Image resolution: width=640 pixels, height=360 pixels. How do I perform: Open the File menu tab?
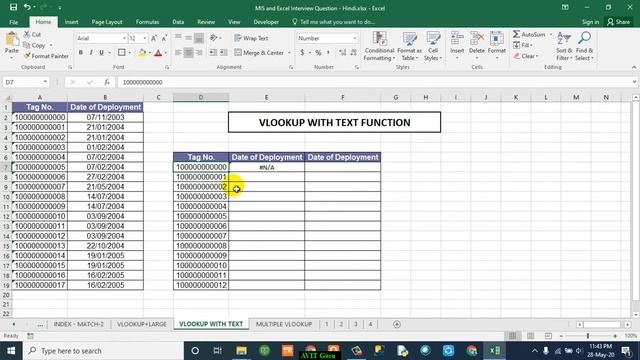click(13, 22)
